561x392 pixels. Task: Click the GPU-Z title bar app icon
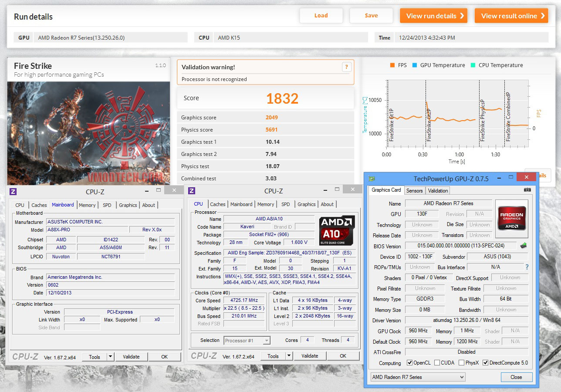pyautogui.click(x=372, y=179)
